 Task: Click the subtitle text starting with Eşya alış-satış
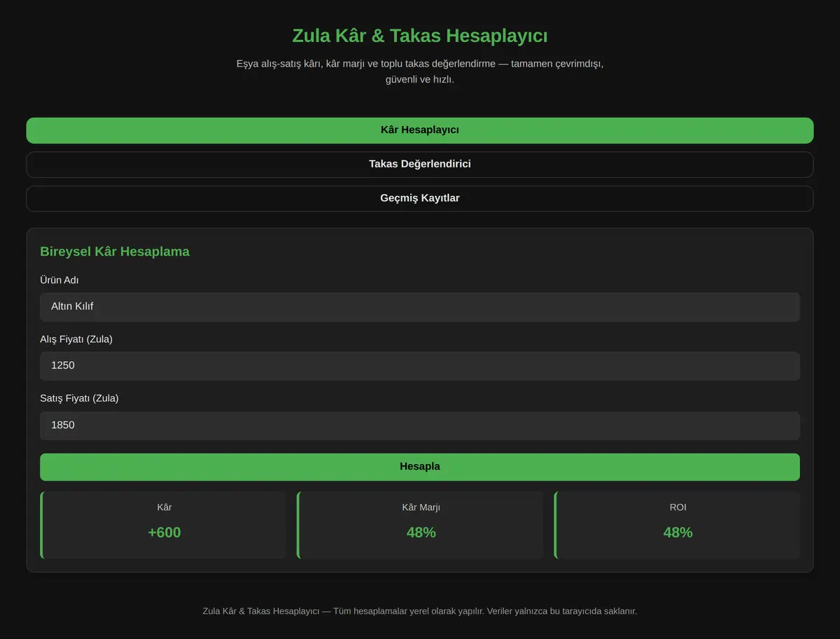420,71
